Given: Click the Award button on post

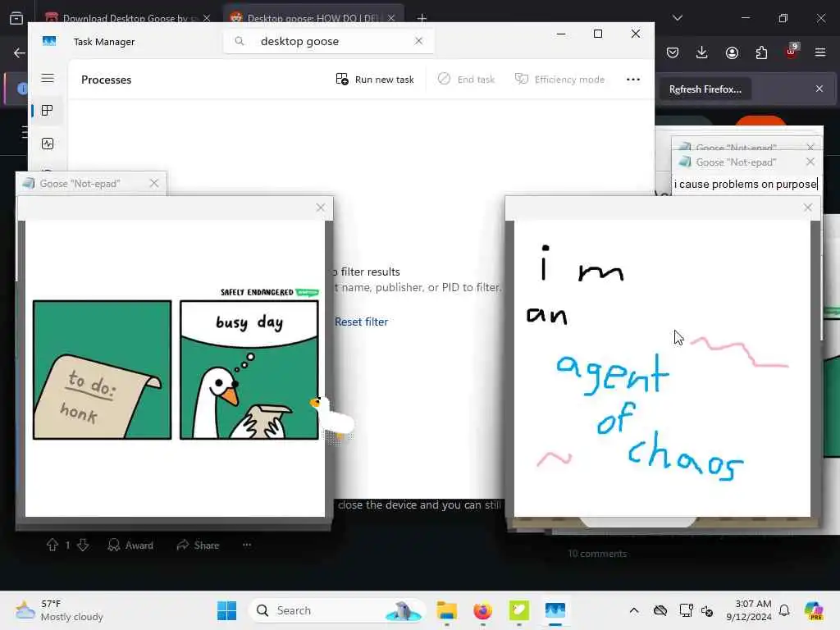Looking at the screenshot, I should click(x=130, y=546).
